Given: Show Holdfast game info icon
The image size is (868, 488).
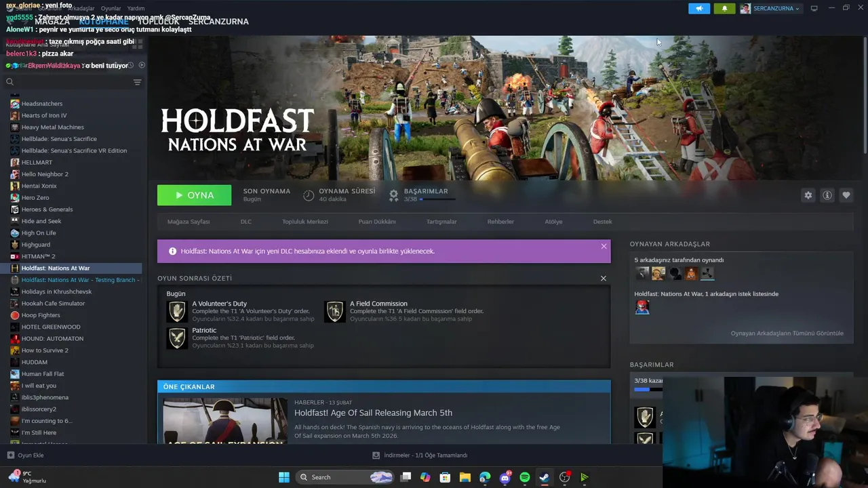Looking at the screenshot, I should click(x=827, y=195).
